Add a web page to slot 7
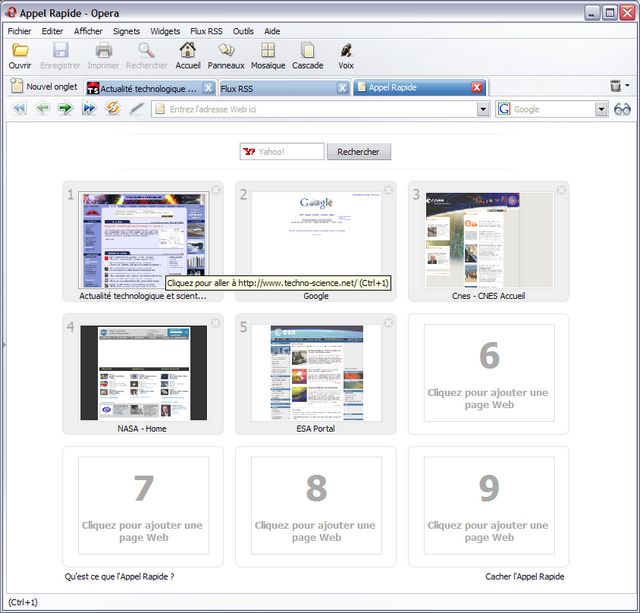640x613 pixels. 143,505
